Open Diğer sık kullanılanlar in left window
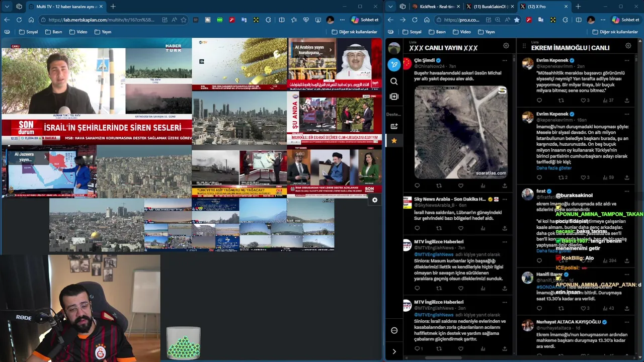The image size is (644, 362). (x=354, y=32)
